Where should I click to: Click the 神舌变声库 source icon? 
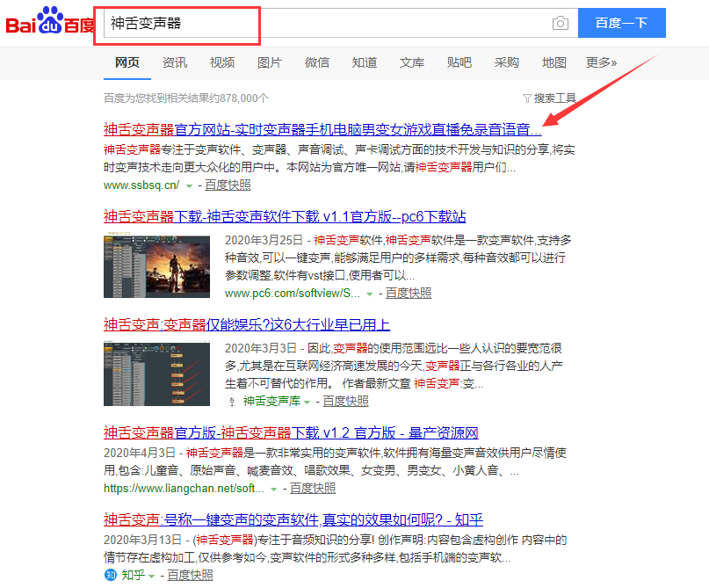tap(232, 401)
